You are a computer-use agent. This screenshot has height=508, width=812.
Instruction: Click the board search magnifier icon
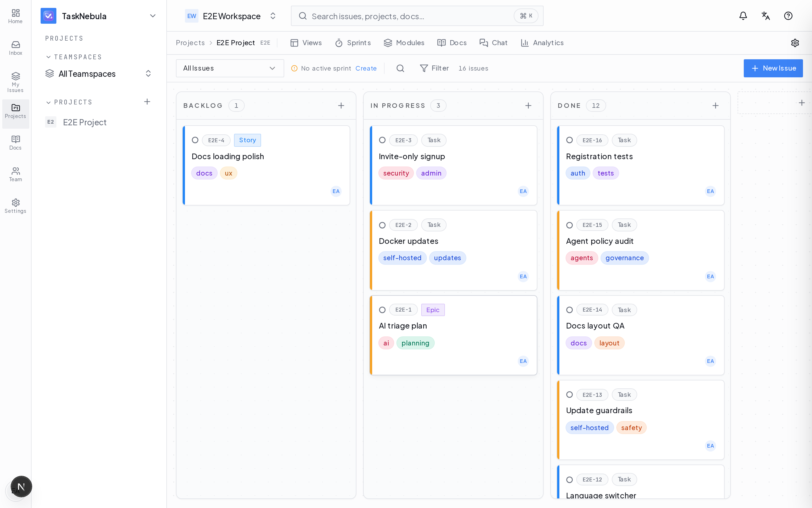400,68
